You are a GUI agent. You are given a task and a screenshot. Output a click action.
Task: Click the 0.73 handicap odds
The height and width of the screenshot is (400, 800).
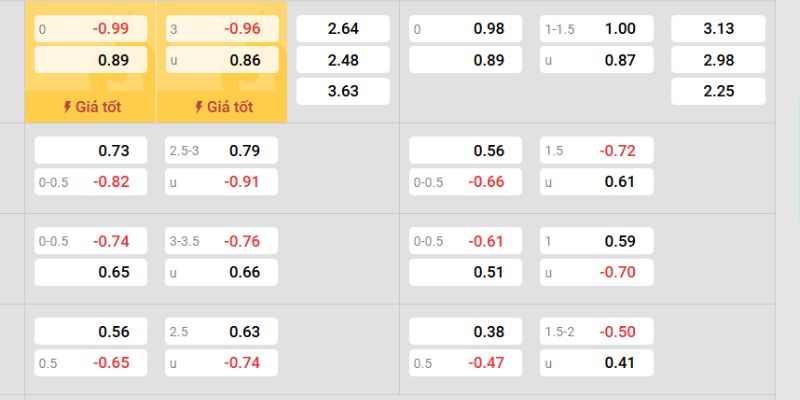coord(90,151)
